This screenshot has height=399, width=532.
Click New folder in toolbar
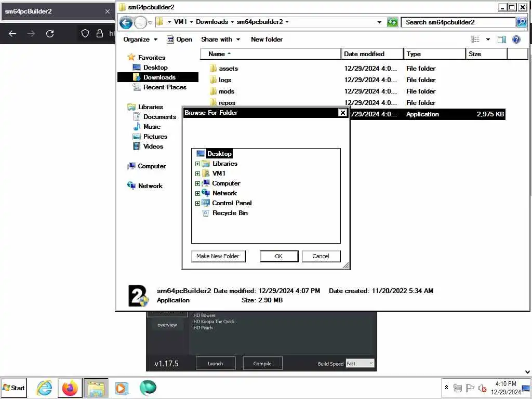(267, 39)
